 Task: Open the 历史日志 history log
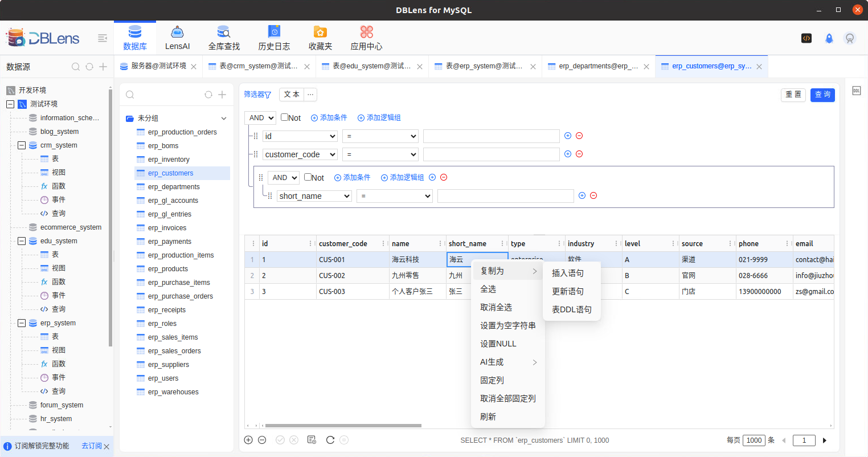[x=274, y=38]
